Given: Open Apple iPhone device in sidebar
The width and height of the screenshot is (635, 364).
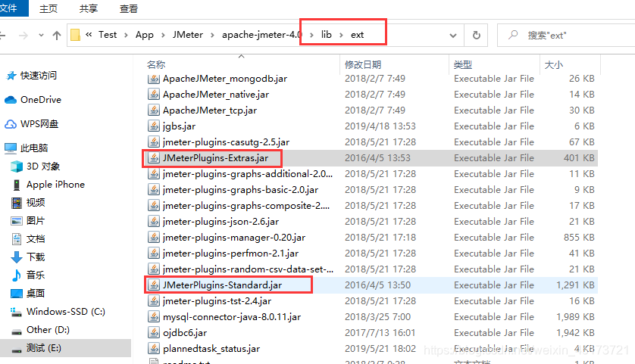Looking at the screenshot, I should point(55,185).
